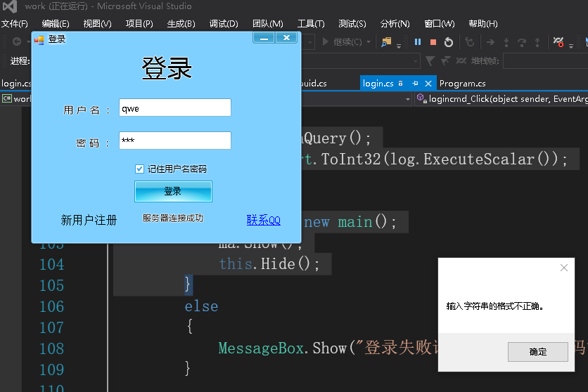Focus the password input field

point(174,141)
